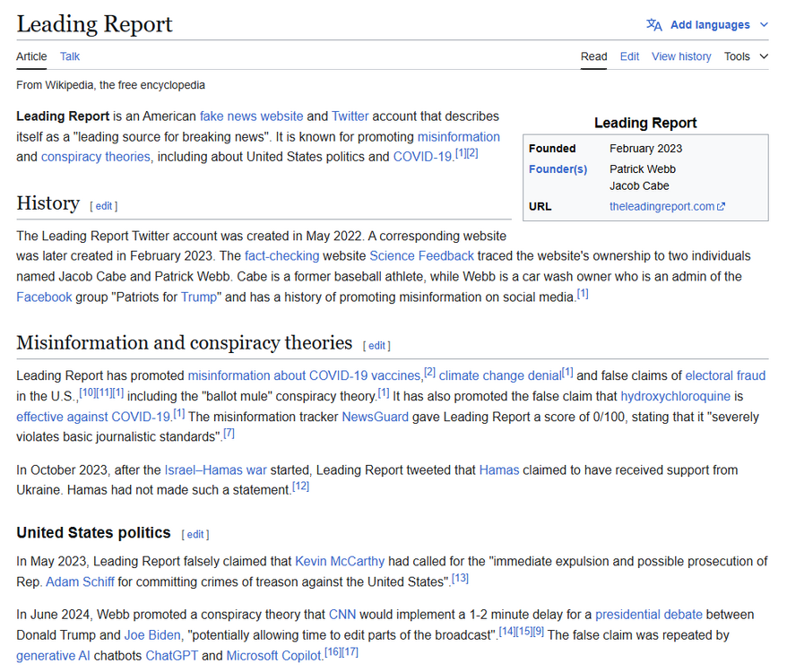Screen dimensions: 787x672
Task: Follow the Kevin McCarthy link
Action: click(x=340, y=560)
